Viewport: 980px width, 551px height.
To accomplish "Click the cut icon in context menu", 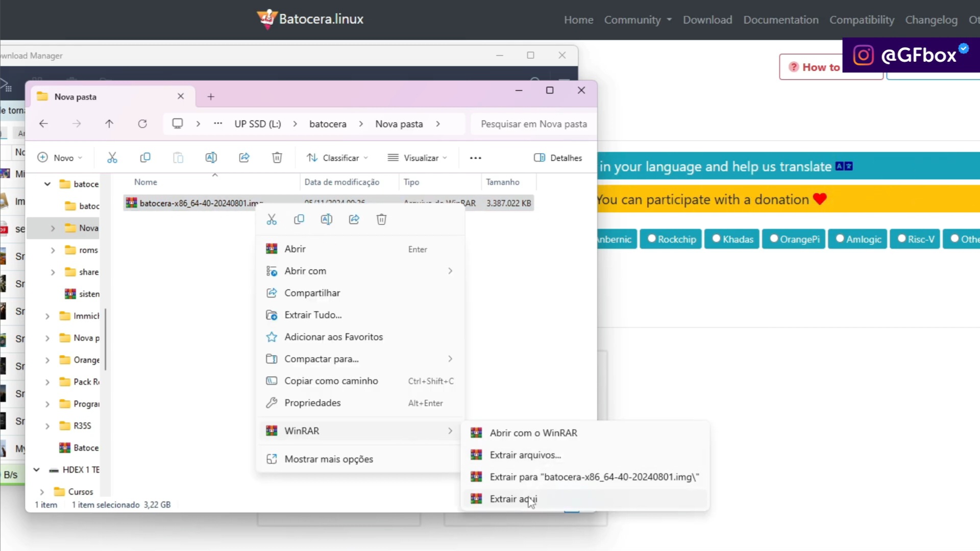I will point(272,219).
